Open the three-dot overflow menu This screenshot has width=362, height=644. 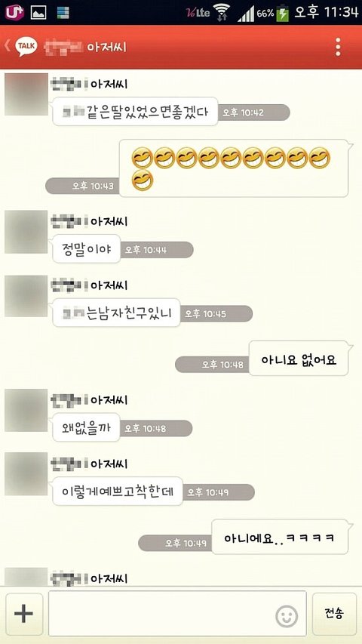[338, 47]
